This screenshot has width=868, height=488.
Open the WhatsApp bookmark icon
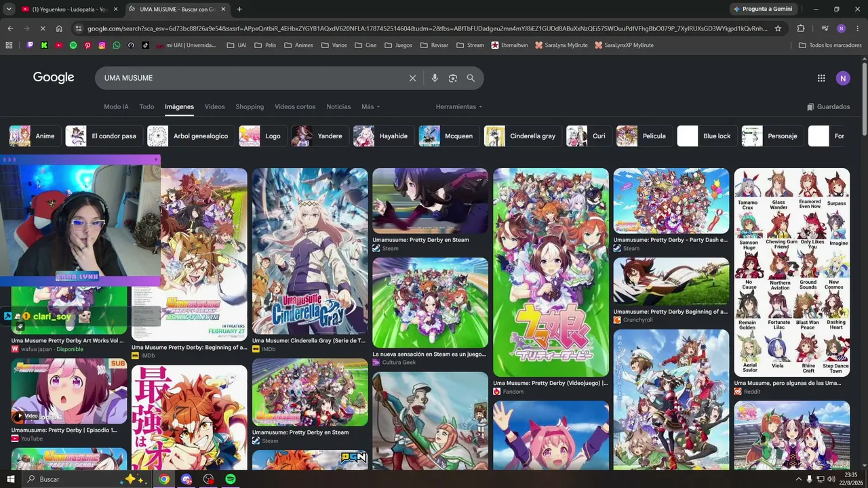(117, 45)
